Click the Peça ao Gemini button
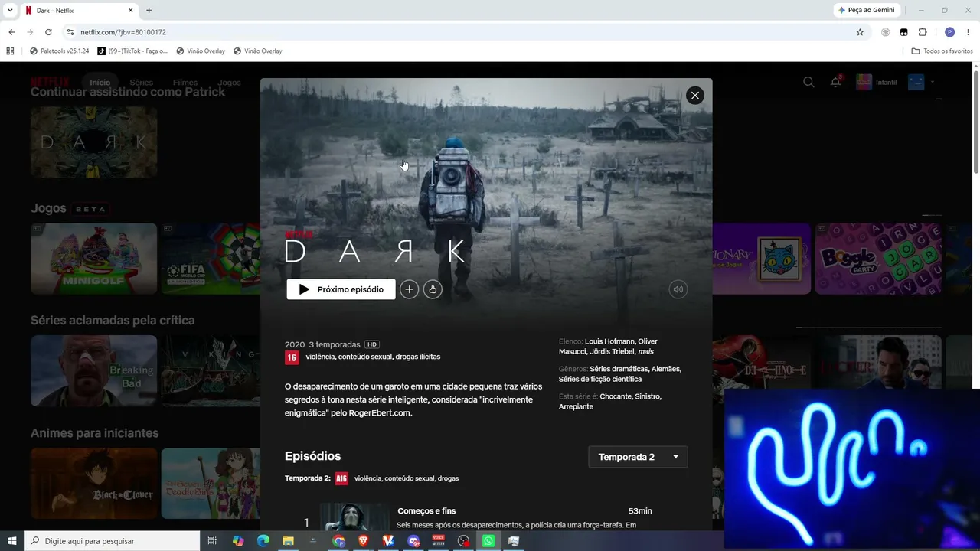 [866, 10]
